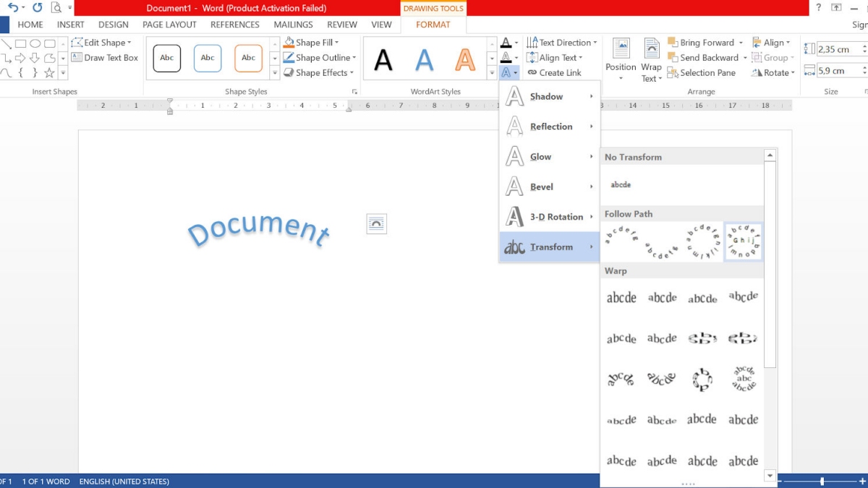Viewport: 868px width, 488px height.
Task: Switch to the INSERT ribbon tab
Action: click(x=71, y=25)
